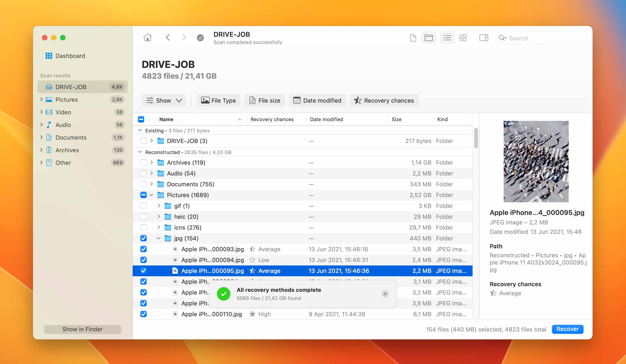
Task: Filter by Recovery chances
Action: tap(384, 101)
